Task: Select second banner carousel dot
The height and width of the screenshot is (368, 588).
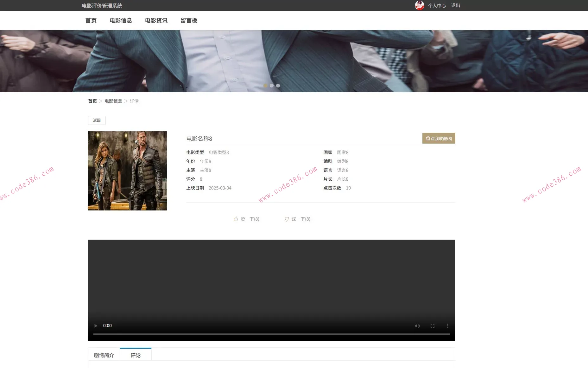Action: pos(272,86)
